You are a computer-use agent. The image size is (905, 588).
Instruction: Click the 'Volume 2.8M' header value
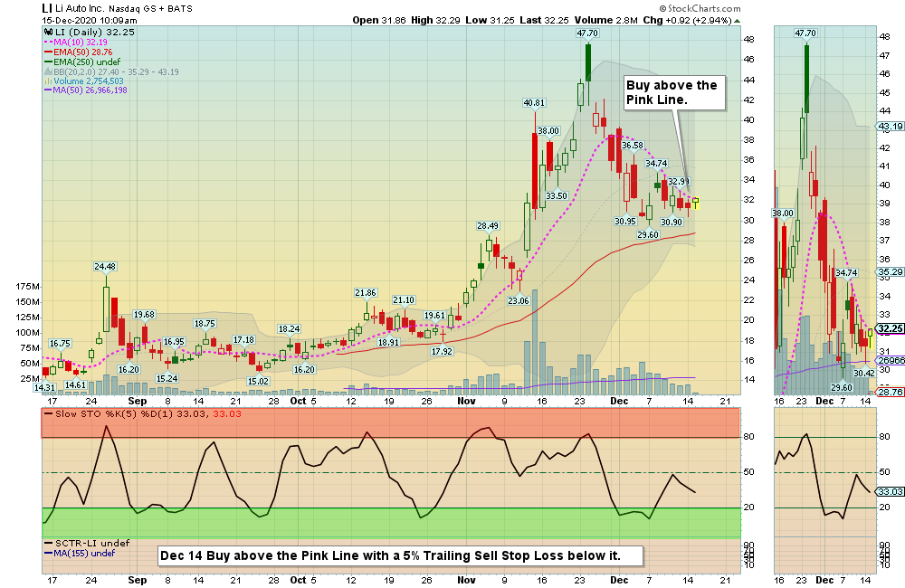click(606, 20)
